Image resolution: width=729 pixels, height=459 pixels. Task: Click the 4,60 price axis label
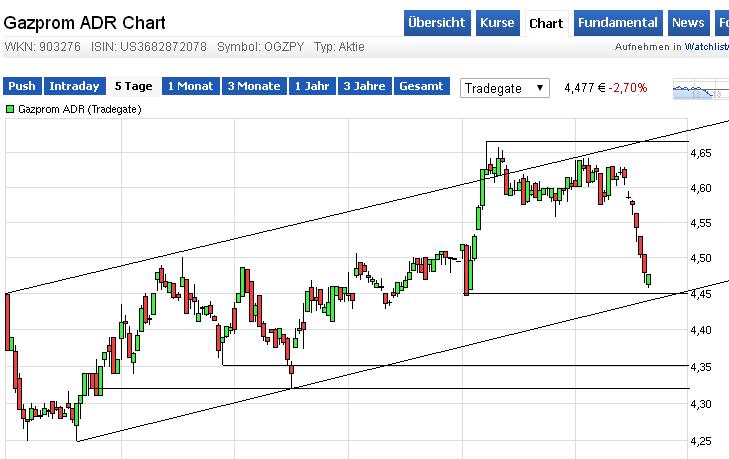coord(701,188)
